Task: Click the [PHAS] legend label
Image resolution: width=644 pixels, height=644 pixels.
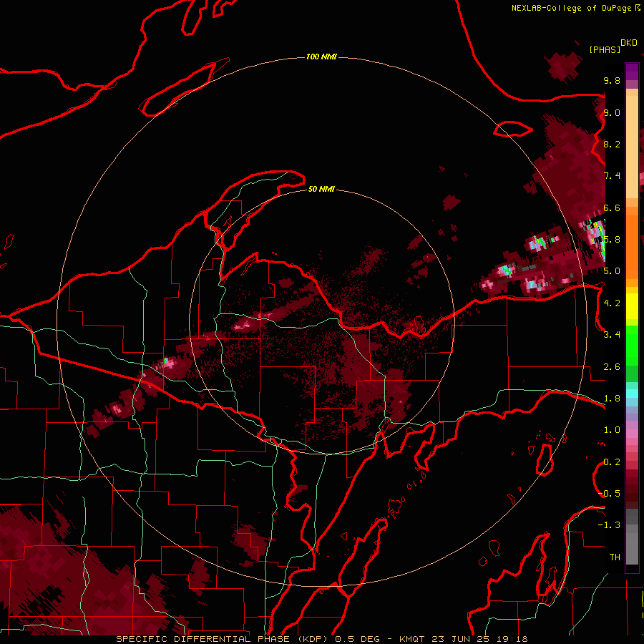Action: (x=605, y=49)
